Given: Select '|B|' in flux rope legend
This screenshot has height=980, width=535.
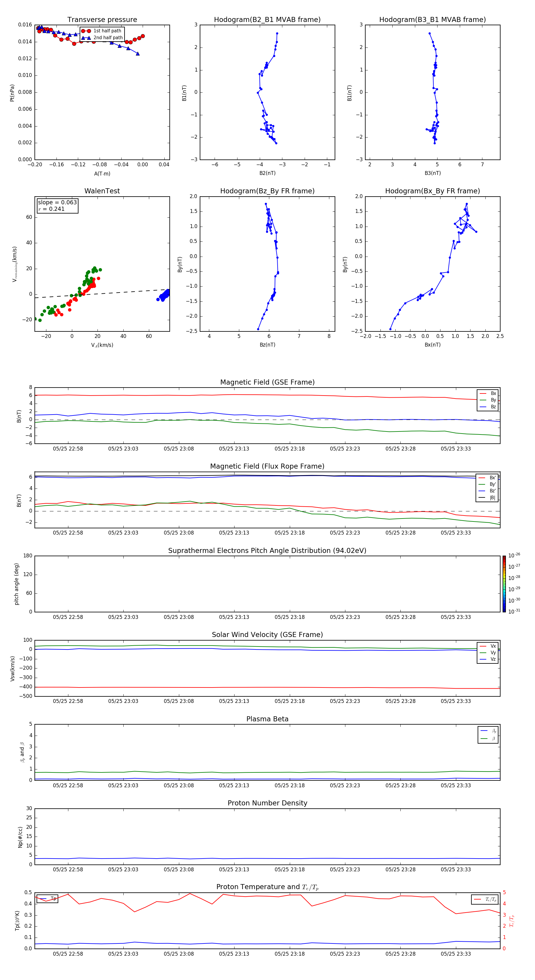Looking at the screenshot, I should (x=487, y=498).
